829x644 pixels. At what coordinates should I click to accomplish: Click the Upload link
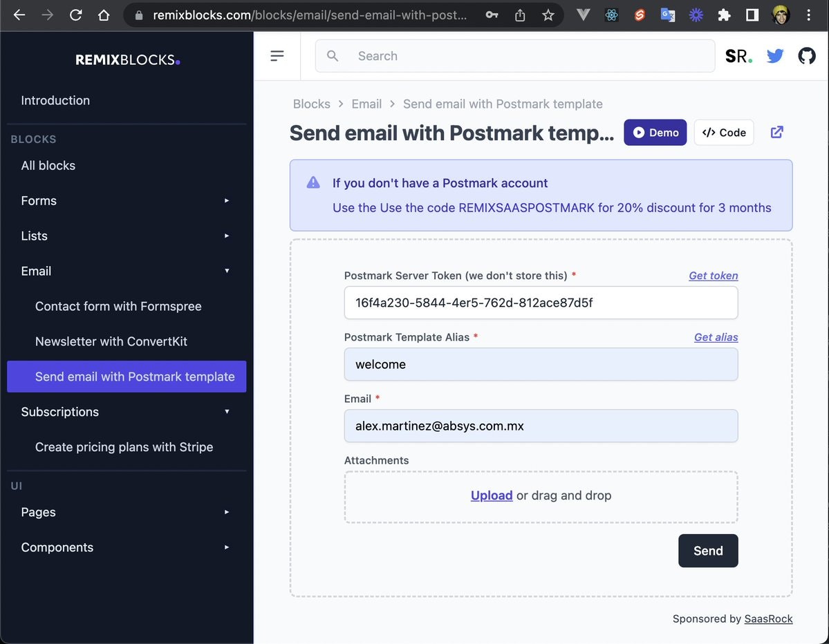point(491,495)
